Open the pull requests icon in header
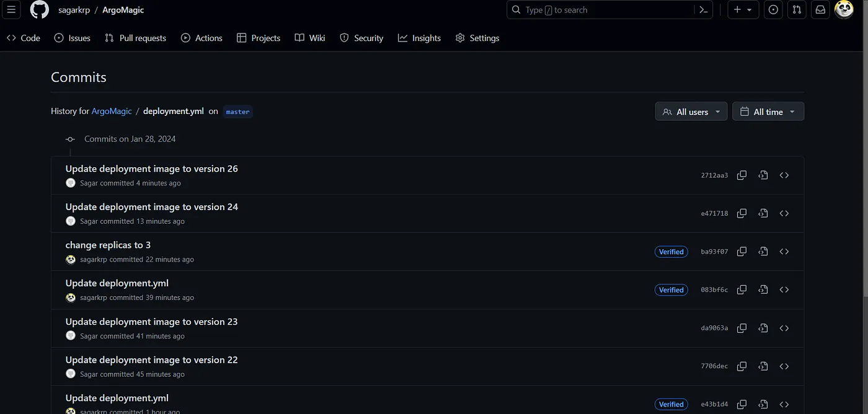This screenshot has width=868, height=414. [797, 10]
